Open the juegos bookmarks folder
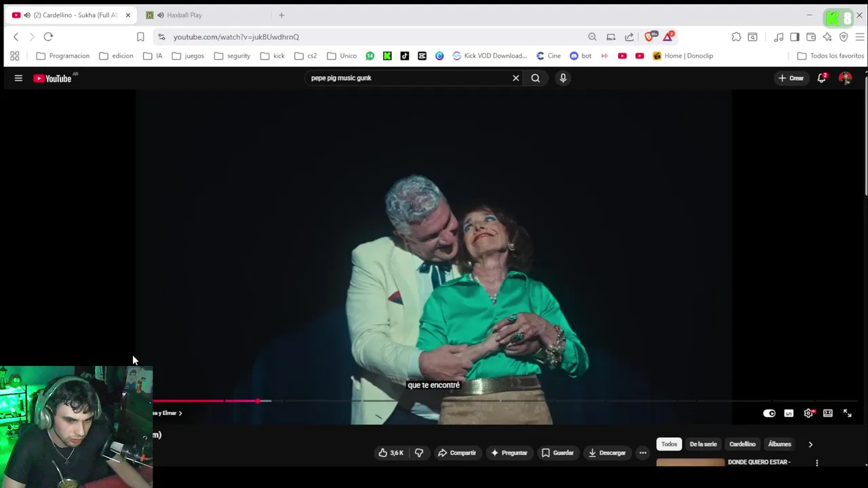 tap(188, 56)
